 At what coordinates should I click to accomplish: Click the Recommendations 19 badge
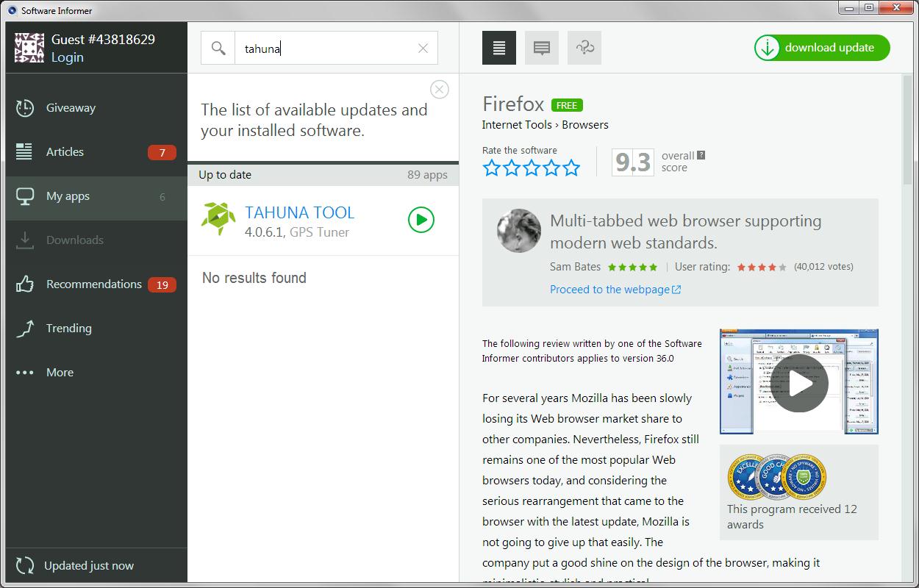click(162, 285)
